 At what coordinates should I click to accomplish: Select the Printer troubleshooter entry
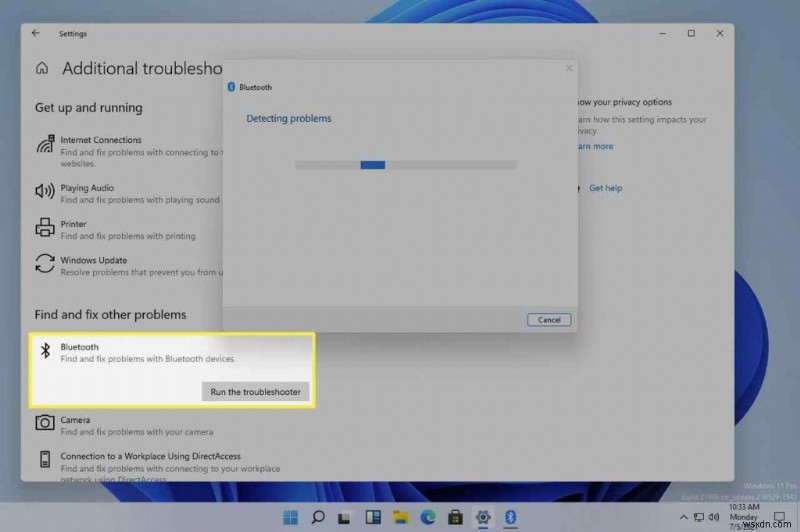(116, 230)
